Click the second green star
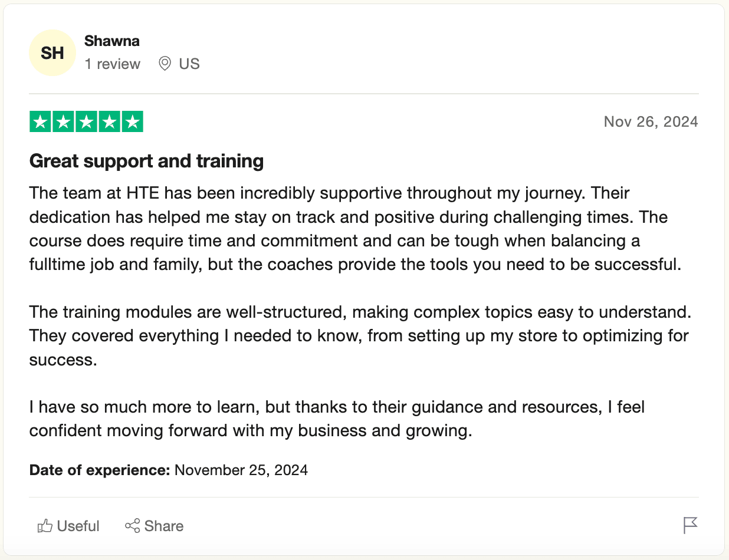This screenshot has height=560, width=729. pos(63,122)
